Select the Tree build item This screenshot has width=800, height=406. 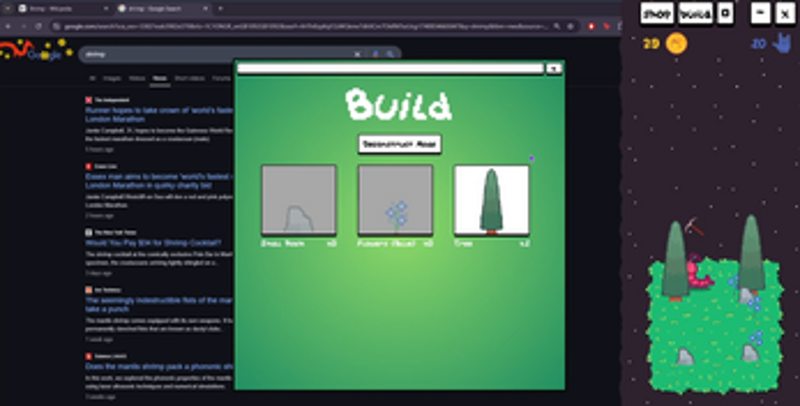click(x=491, y=200)
